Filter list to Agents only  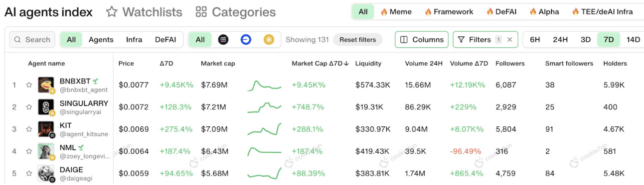click(101, 40)
